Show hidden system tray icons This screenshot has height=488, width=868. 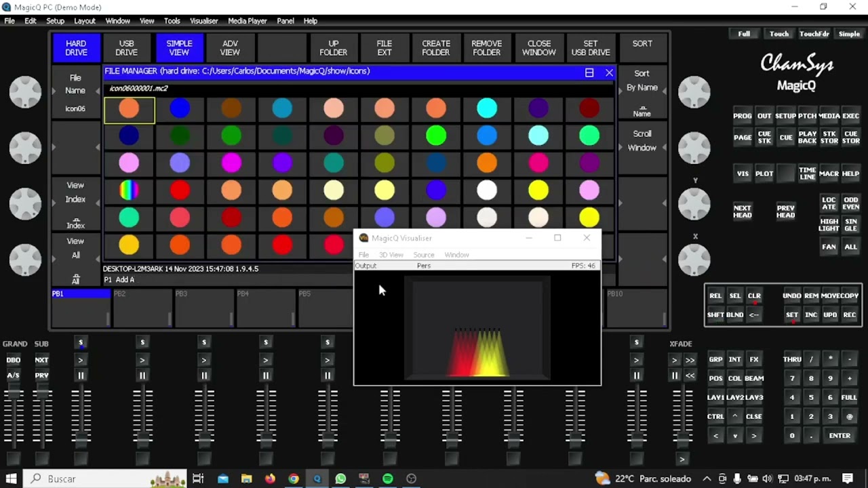tap(707, 479)
